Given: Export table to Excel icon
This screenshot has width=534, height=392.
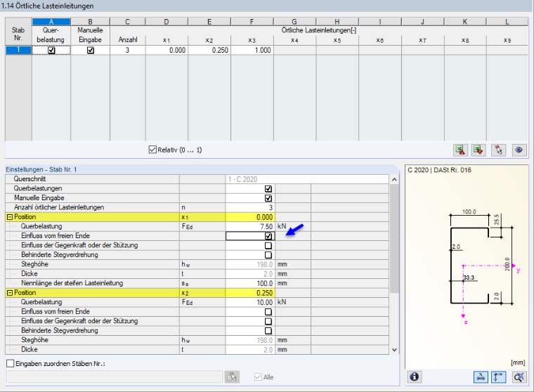Looking at the screenshot, I should pos(460,150).
